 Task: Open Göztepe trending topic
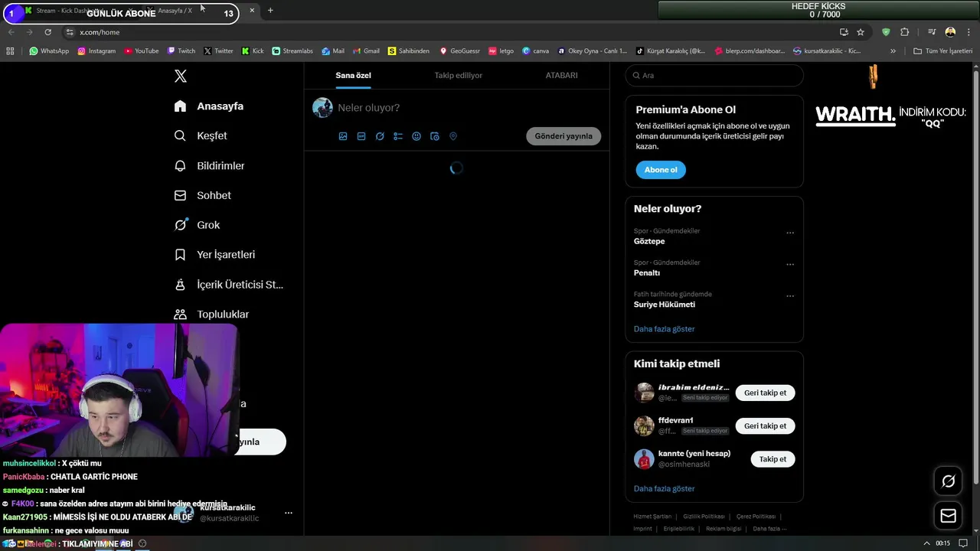[x=649, y=241]
